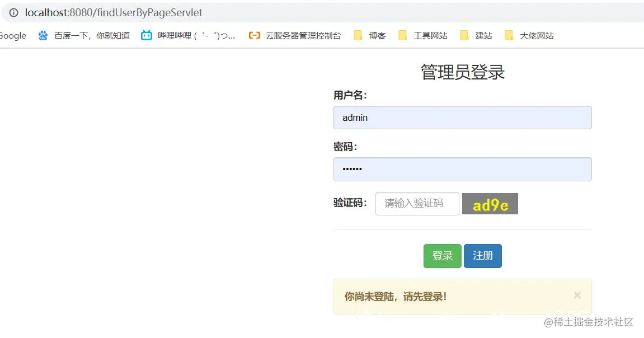Click the ad9e captcha image to refresh
This screenshot has width=644, height=338.
coord(490,204)
